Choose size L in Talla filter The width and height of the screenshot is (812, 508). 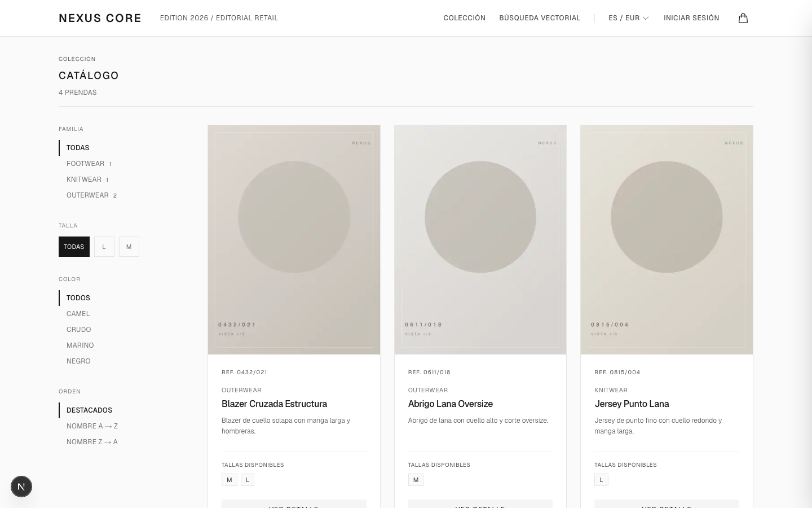104,247
